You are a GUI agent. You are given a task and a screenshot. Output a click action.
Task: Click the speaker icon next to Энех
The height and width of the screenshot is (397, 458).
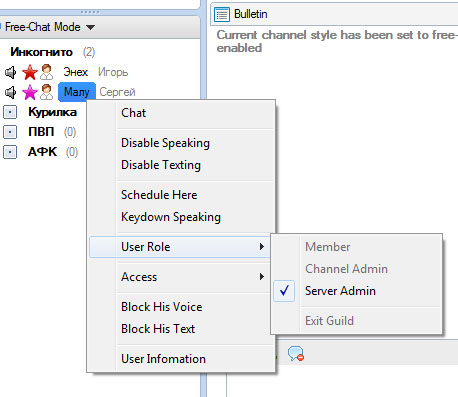(x=10, y=72)
